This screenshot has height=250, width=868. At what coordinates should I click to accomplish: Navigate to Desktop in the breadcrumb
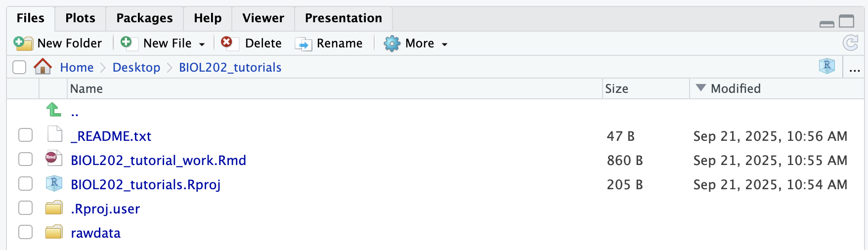[x=136, y=67]
